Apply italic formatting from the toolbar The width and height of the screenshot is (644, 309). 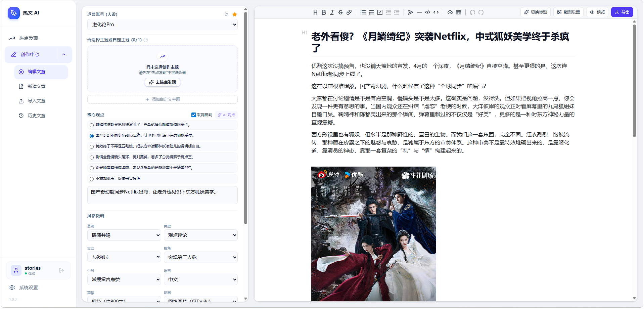[x=332, y=12]
